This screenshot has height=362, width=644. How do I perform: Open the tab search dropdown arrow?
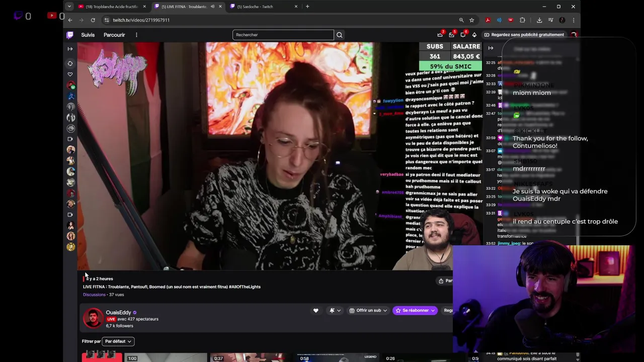pyautogui.click(x=69, y=7)
